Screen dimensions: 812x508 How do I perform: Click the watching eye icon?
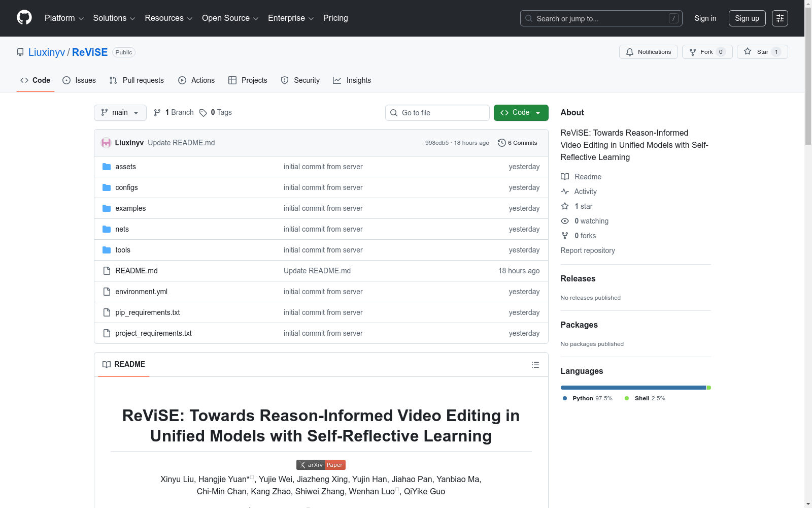click(565, 221)
